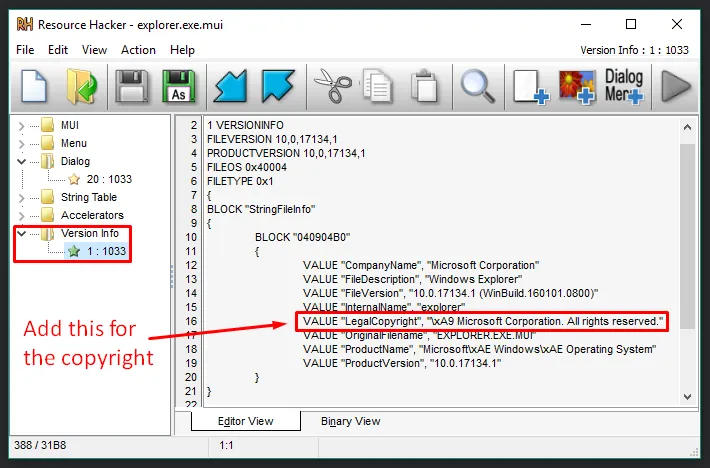Click the line "PRODUCTVERSION 10,0,17134,1"

coord(286,153)
